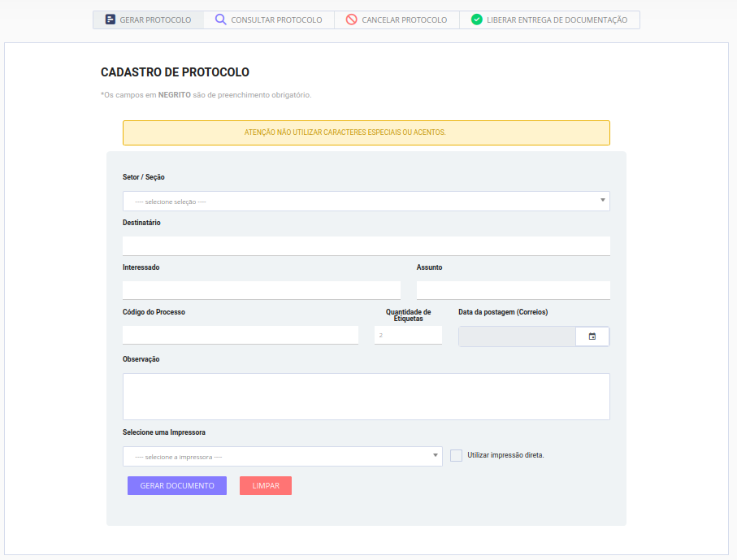Focus the Destinatário text field
Viewport: 737px width, 560px height.
coord(366,246)
